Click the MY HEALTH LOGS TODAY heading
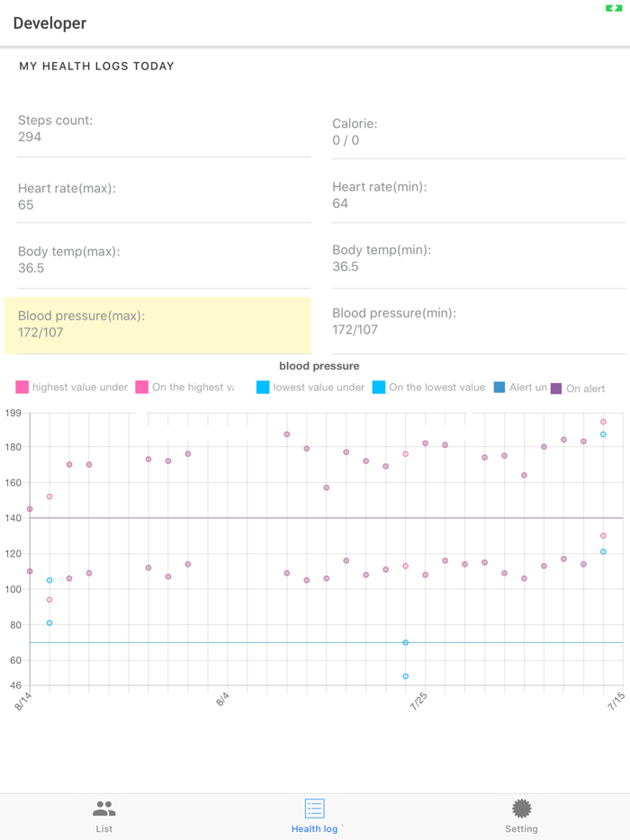This screenshot has height=840, width=630. click(x=96, y=66)
